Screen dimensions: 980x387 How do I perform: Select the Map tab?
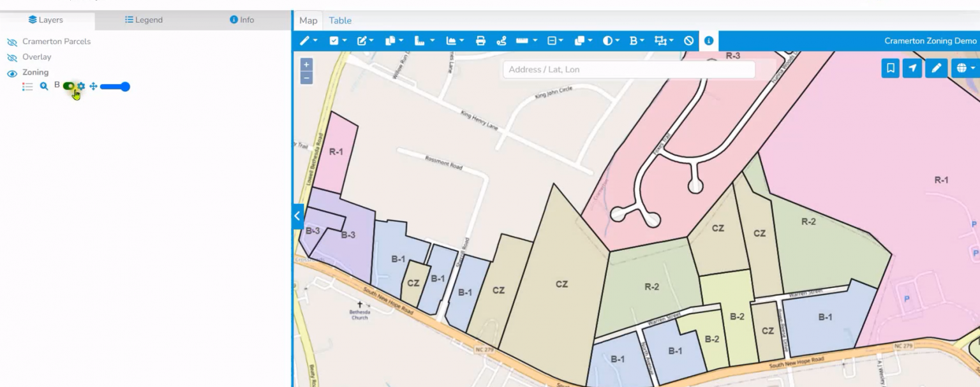[308, 20]
